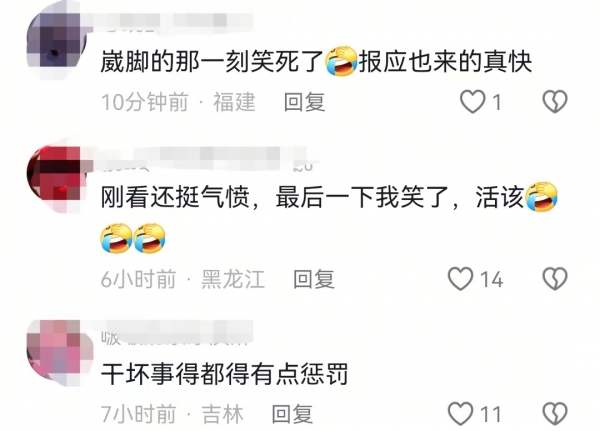Tap the like count 14
The width and height of the screenshot is (600, 431).
pos(492,279)
